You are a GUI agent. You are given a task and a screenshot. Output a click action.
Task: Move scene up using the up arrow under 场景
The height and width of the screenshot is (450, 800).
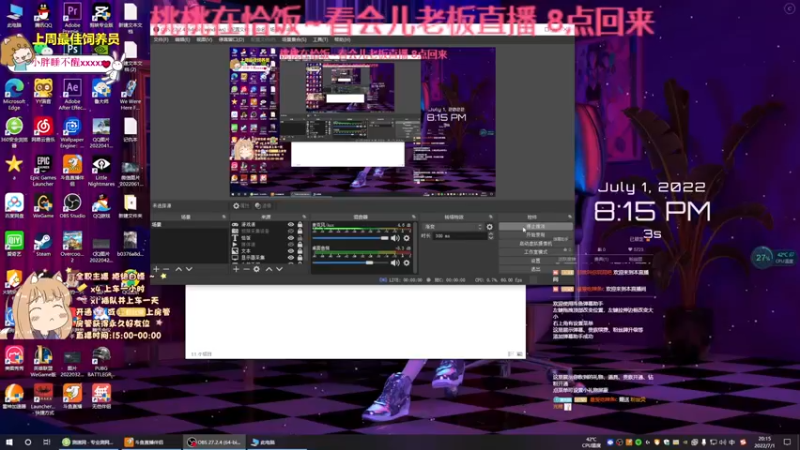point(179,269)
